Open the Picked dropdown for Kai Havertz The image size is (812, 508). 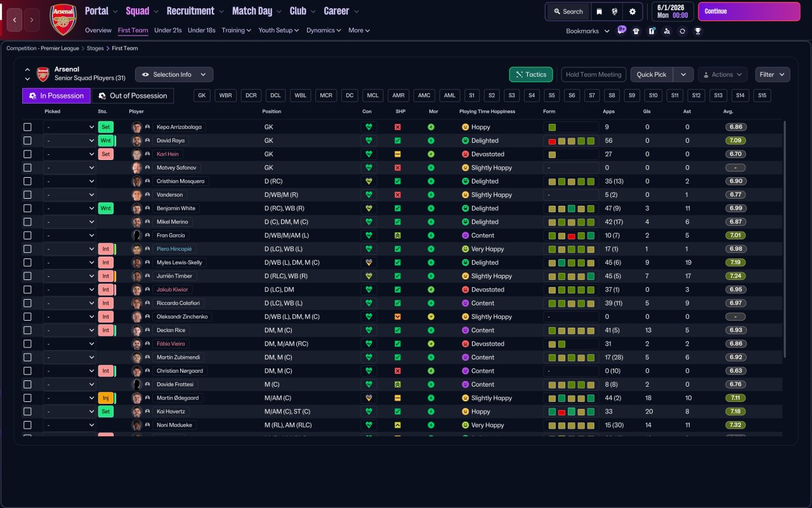pos(69,411)
